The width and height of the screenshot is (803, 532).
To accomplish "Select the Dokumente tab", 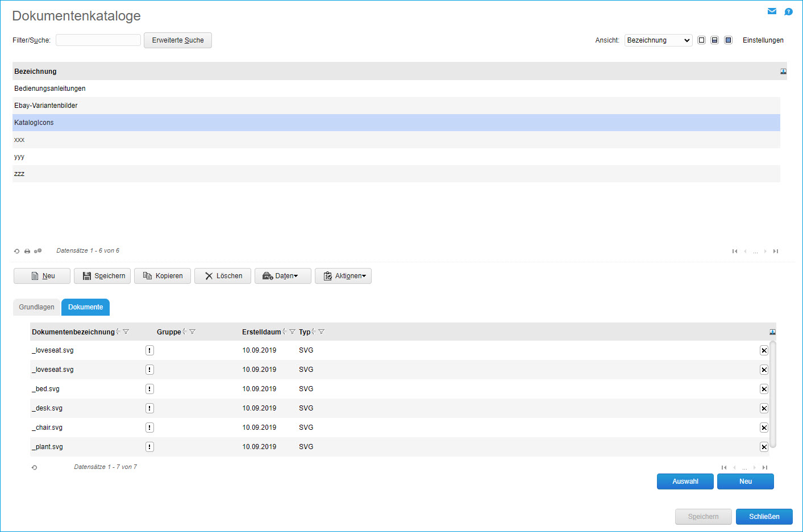I will [85, 307].
